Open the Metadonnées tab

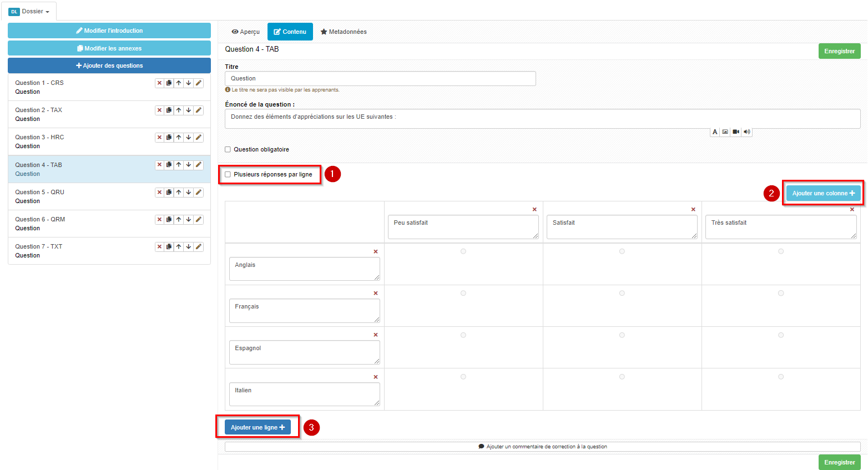tap(344, 32)
